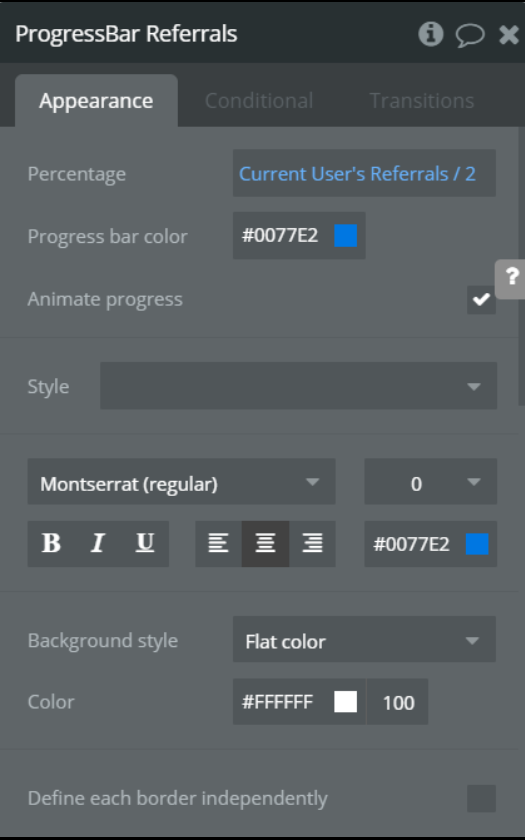Open the font size dropdown showing 0

[431, 481]
